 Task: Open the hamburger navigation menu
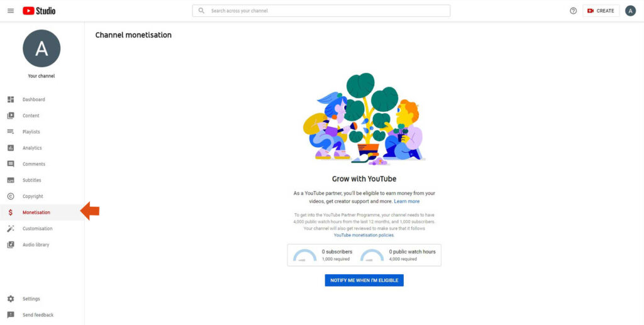coord(11,11)
